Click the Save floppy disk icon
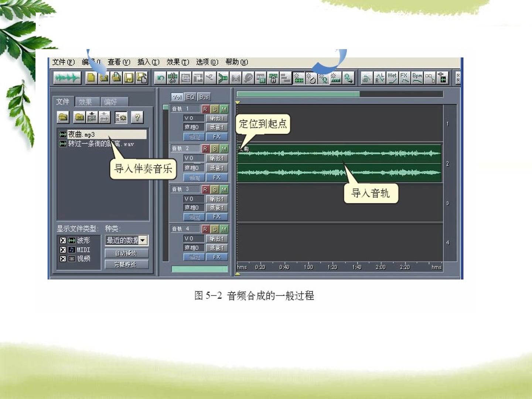 129,78
